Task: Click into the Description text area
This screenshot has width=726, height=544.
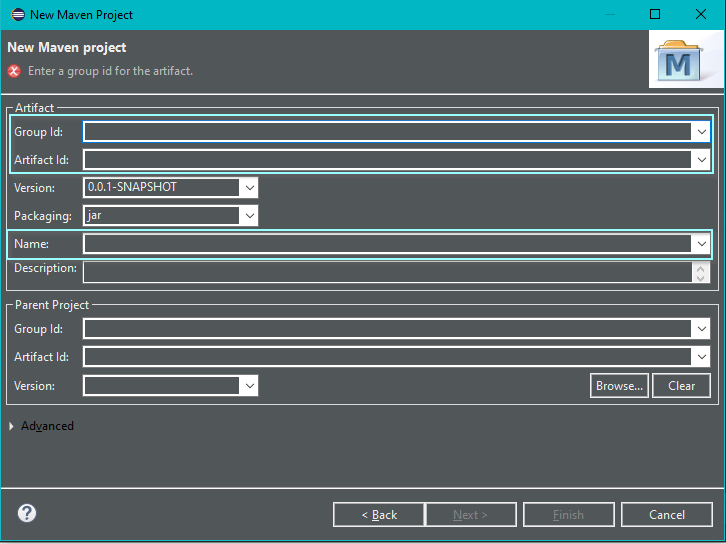Action: click(388, 272)
